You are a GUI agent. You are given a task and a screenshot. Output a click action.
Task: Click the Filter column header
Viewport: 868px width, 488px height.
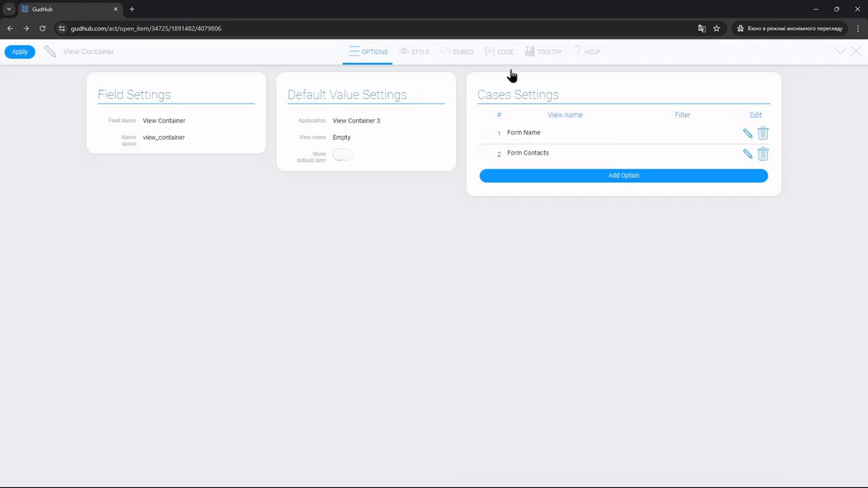coord(682,115)
